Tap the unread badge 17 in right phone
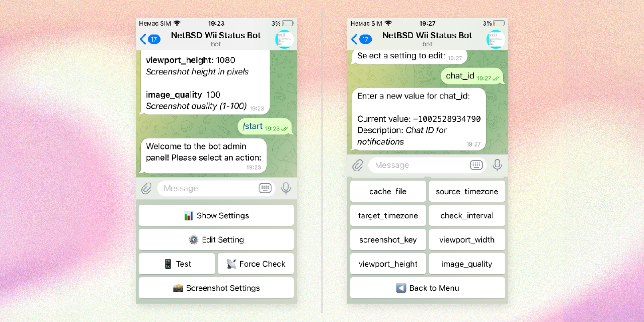This screenshot has width=644, height=322. [x=366, y=39]
